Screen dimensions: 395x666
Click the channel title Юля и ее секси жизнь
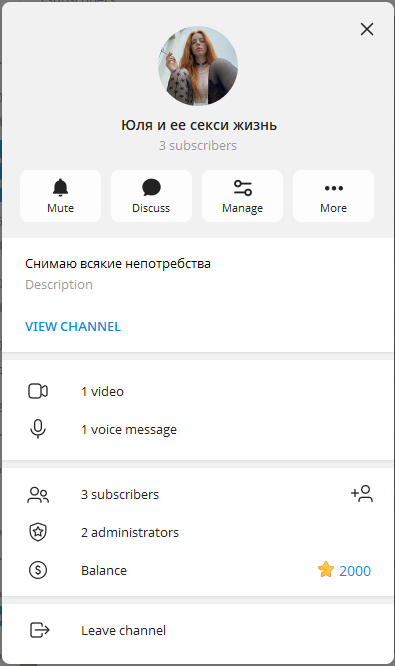[199, 125]
